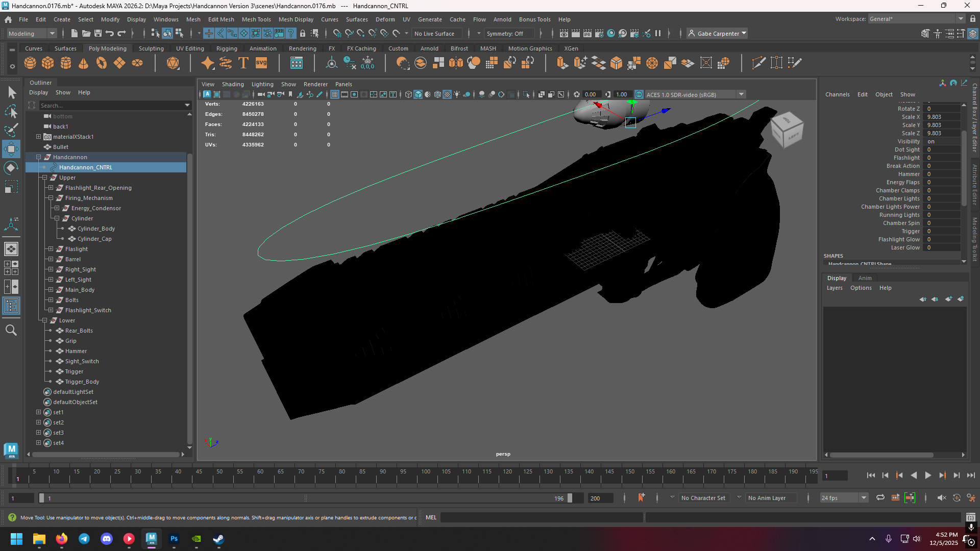This screenshot has height=551, width=980.
Task: Expand the Barrel node in Outliner
Action: [51, 259]
